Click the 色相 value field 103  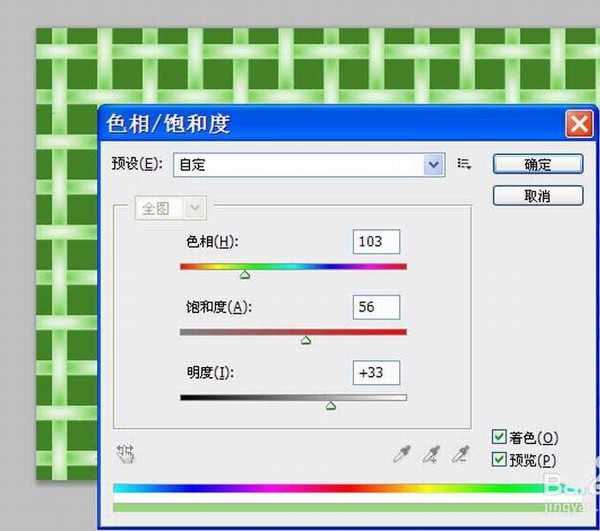pyautogui.click(x=376, y=241)
